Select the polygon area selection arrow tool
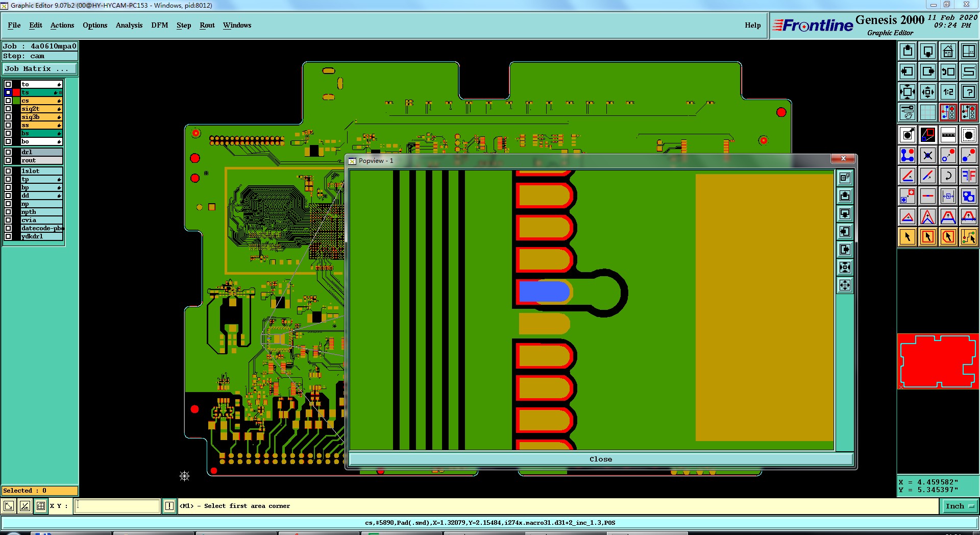The height and width of the screenshot is (535, 980). [948, 237]
